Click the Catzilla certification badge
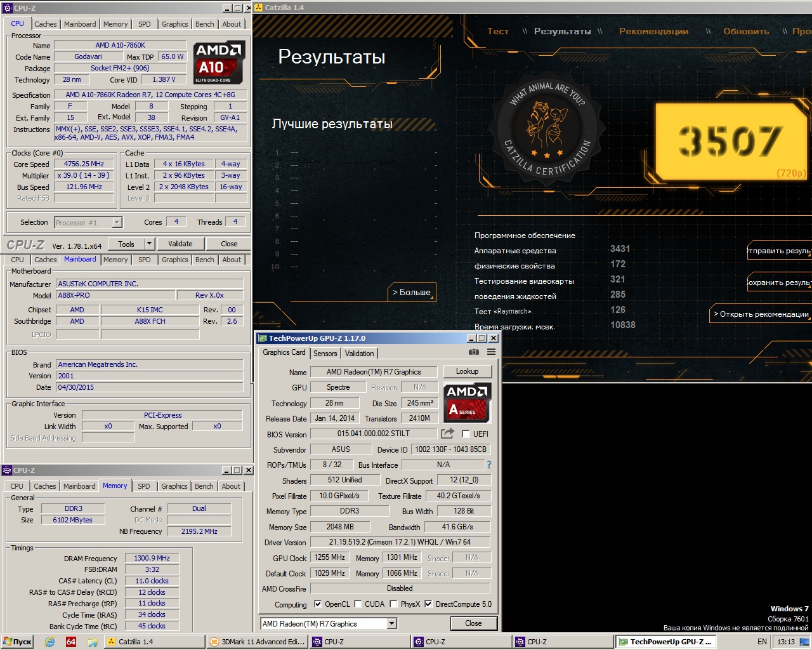The image size is (812, 650). pos(548,130)
